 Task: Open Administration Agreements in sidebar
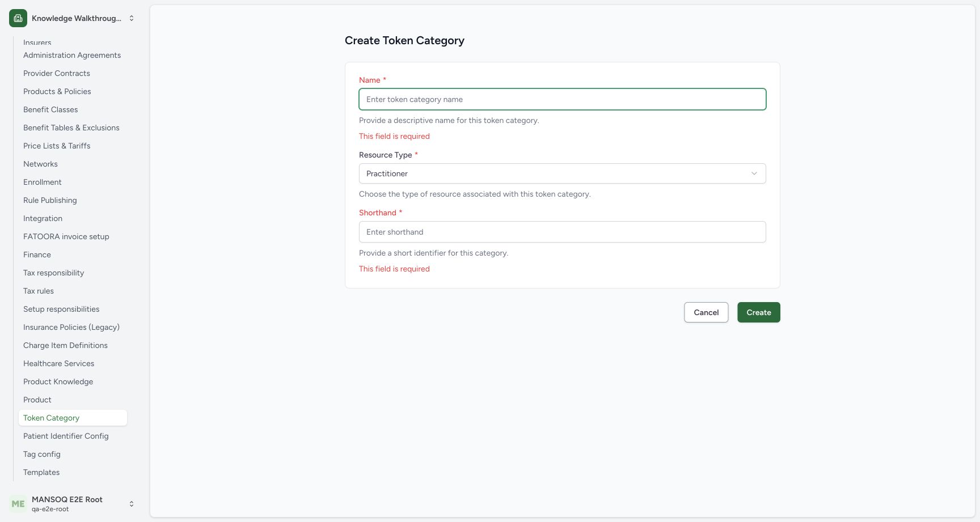tap(72, 55)
